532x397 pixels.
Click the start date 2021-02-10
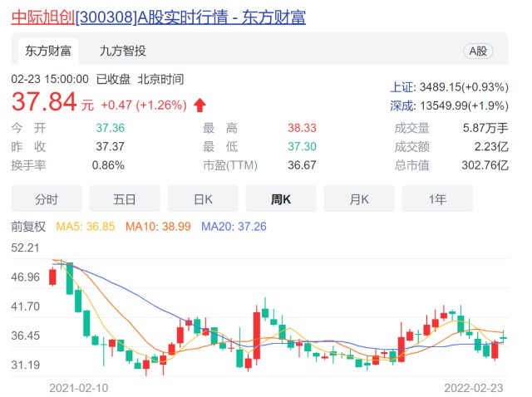(79, 388)
